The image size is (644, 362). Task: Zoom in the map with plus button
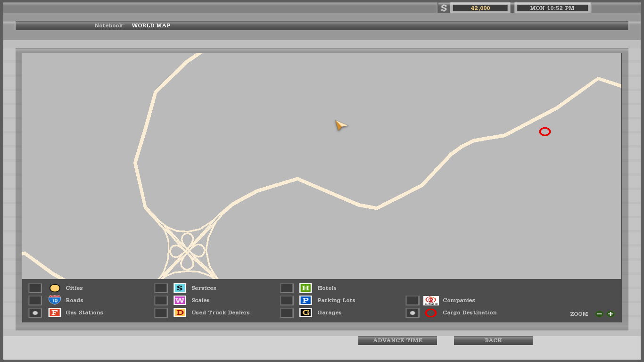[x=611, y=314]
